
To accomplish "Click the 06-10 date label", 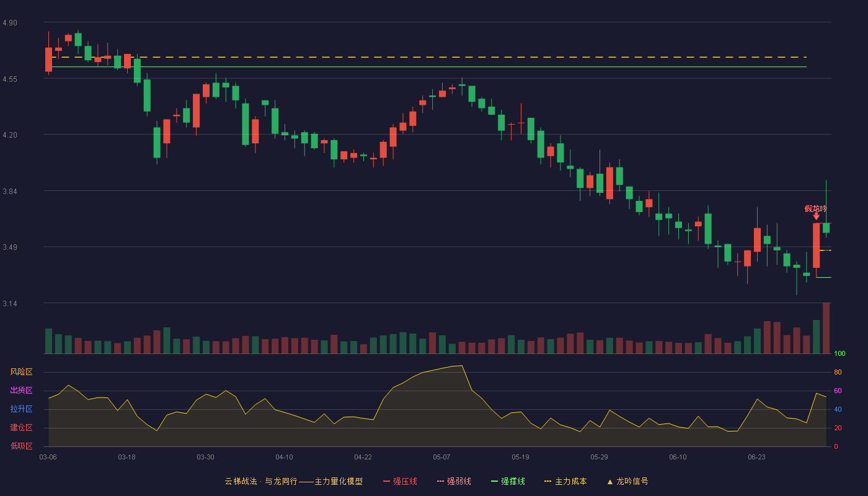I will (x=678, y=457).
